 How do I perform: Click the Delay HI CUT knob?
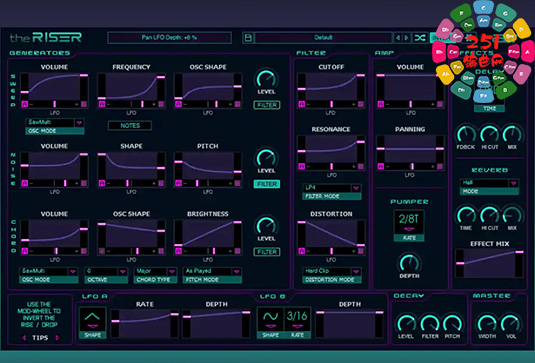pyautogui.click(x=490, y=134)
